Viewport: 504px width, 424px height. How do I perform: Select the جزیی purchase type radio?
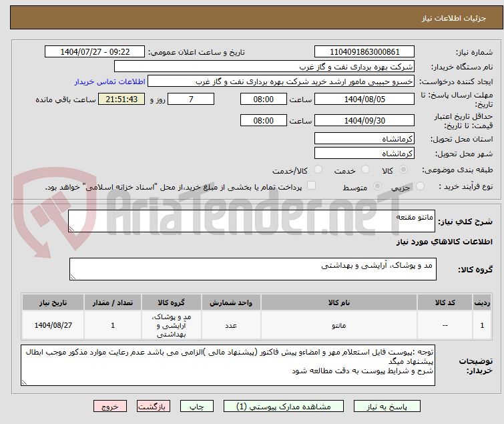pyautogui.click(x=420, y=186)
